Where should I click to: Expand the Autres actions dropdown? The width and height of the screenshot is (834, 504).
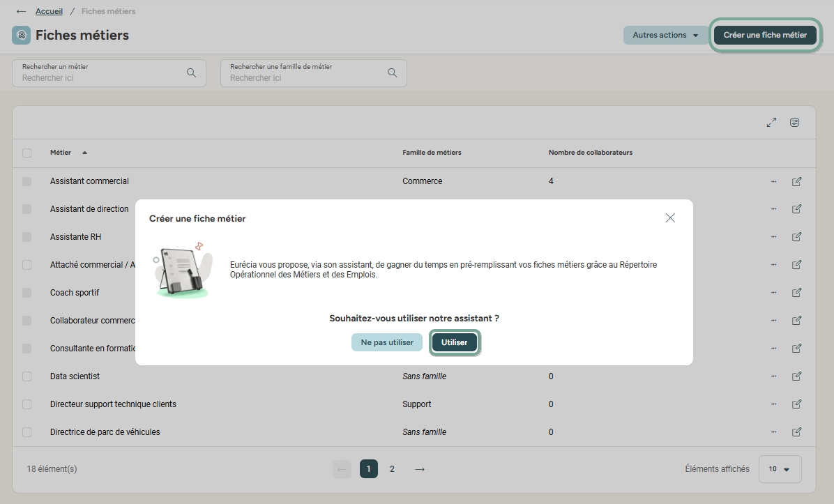(x=665, y=35)
